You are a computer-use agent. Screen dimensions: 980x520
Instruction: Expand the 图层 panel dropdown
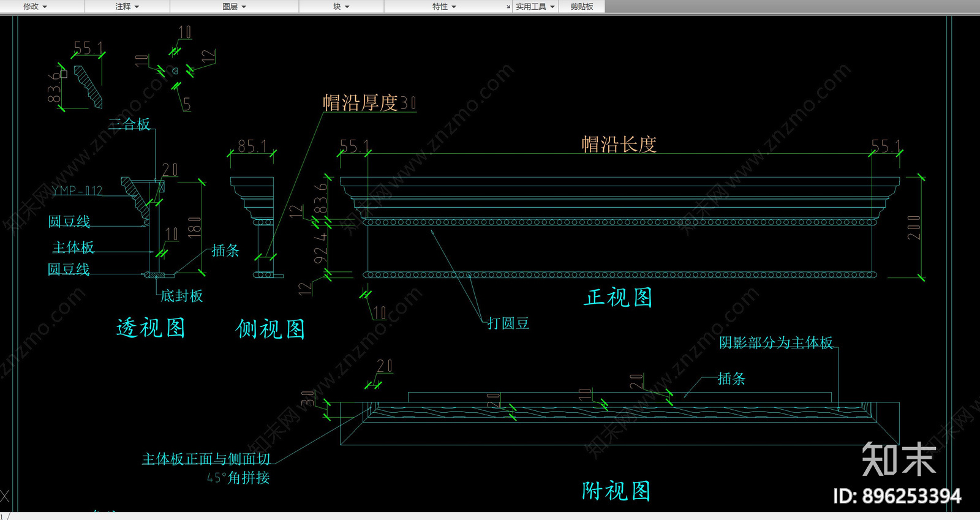(234, 7)
